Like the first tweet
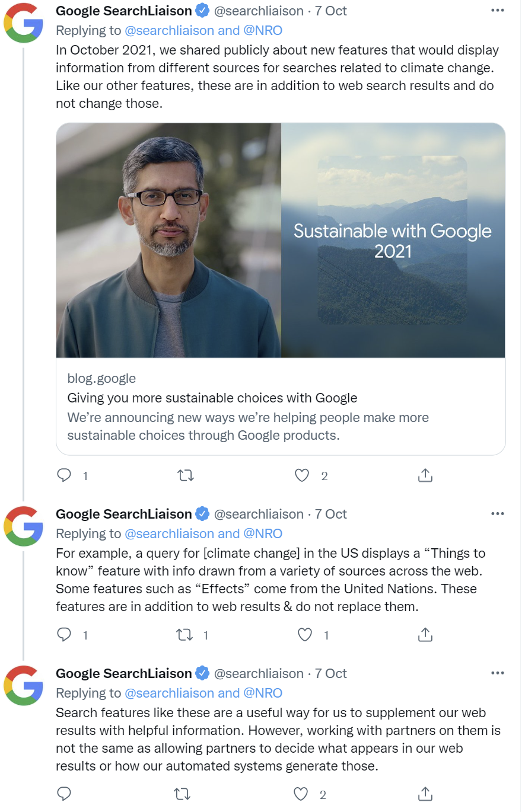The width and height of the screenshot is (525, 812). pyautogui.click(x=302, y=475)
